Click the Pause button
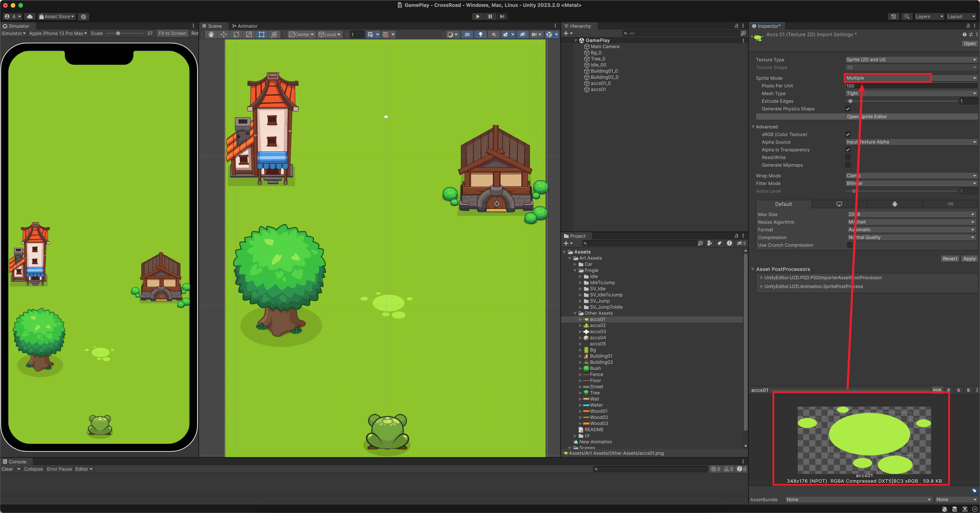980x513 pixels. pos(490,16)
